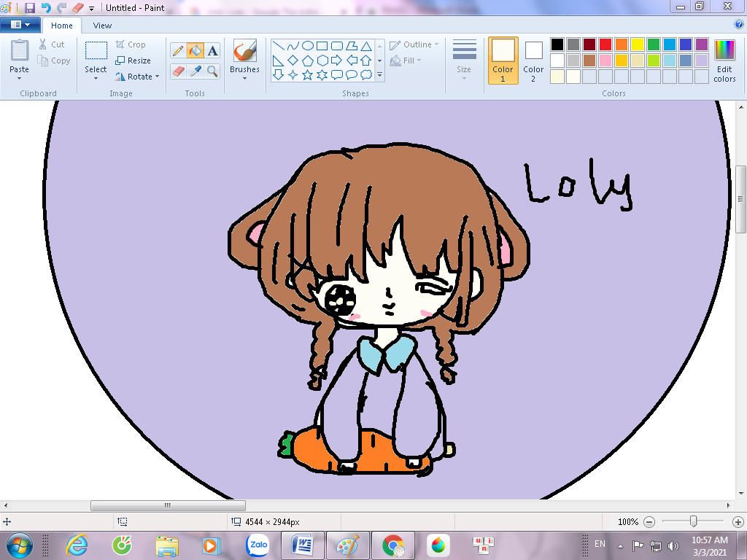747x560 pixels.
Task: Pick the red color swatch
Action: [x=605, y=44]
